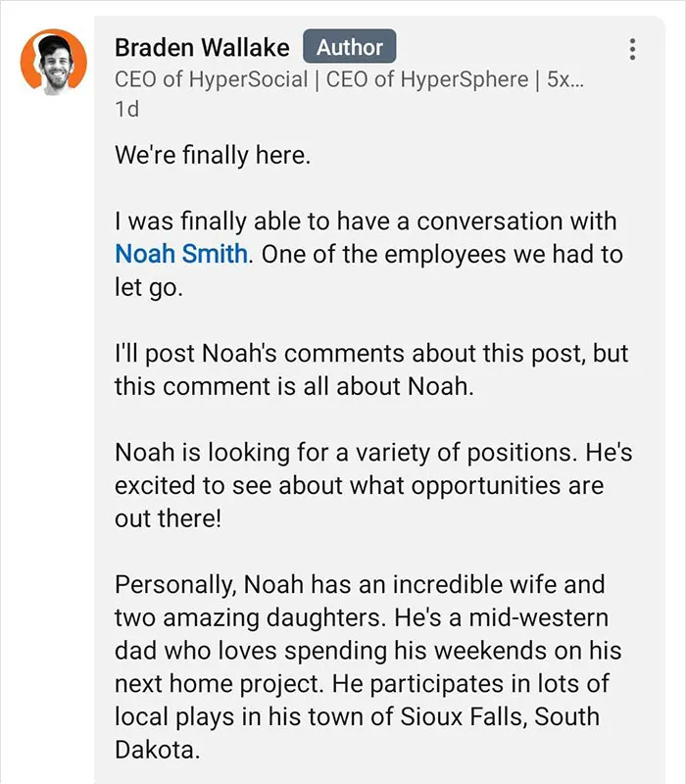The height and width of the screenshot is (784, 686).
Task: Click the "let go." line of text
Action: pos(149,287)
